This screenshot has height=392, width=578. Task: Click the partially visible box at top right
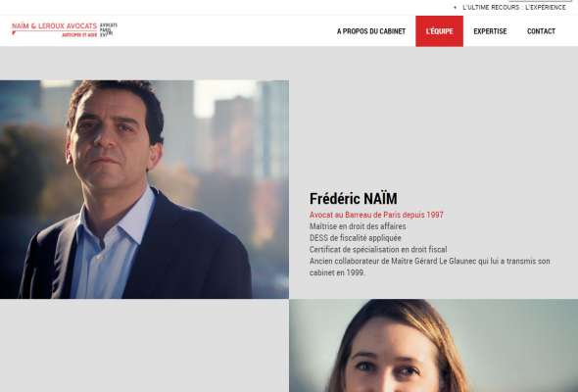540,1
